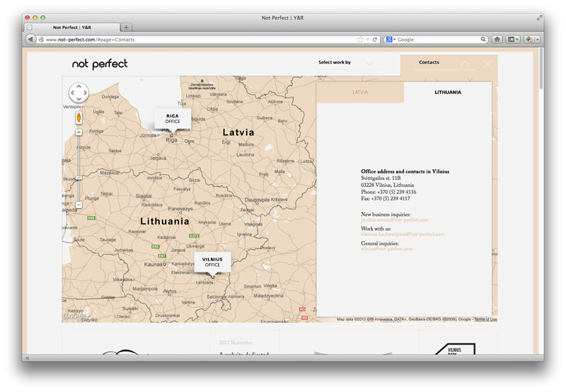Click the Google logo on map
566x392 pixels.
tap(74, 316)
